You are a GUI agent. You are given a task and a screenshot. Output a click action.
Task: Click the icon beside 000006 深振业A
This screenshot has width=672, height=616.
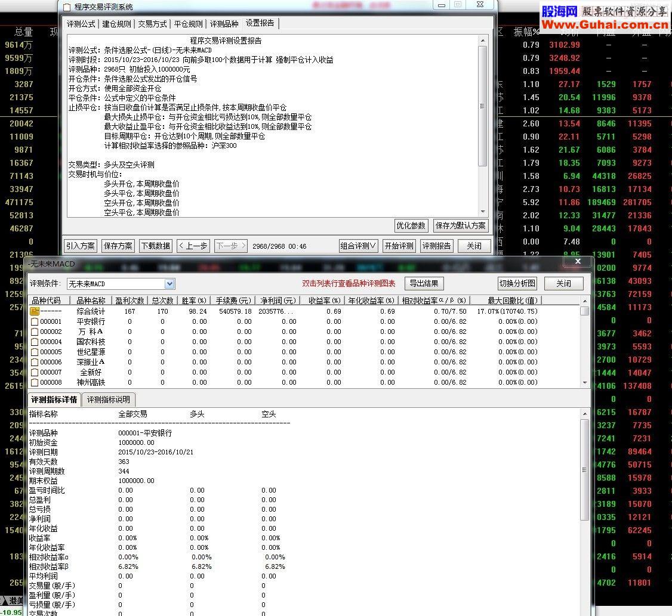(x=35, y=363)
